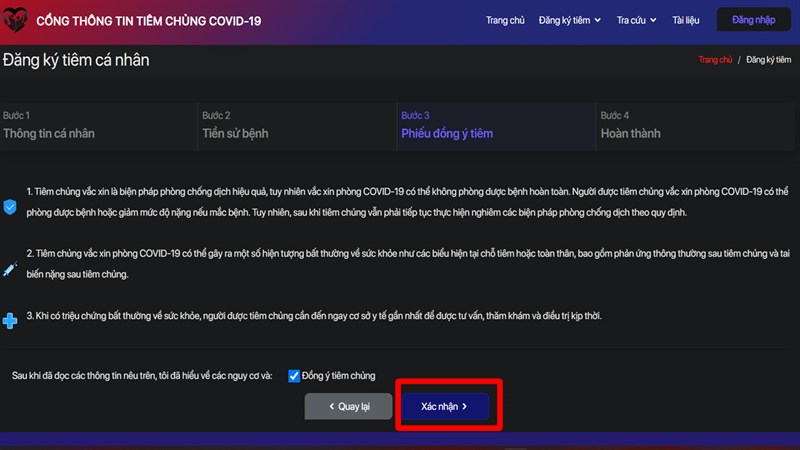The height and width of the screenshot is (450, 800).
Task: Open the Trang chủ menu item
Action: click(x=505, y=20)
